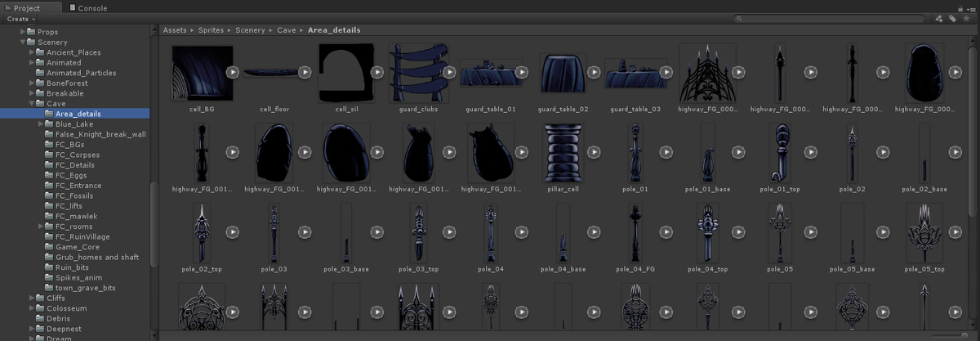Image resolution: width=980 pixels, height=341 pixels.
Task: Expand the Blue_Lake folder
Action: pos(41,124)
